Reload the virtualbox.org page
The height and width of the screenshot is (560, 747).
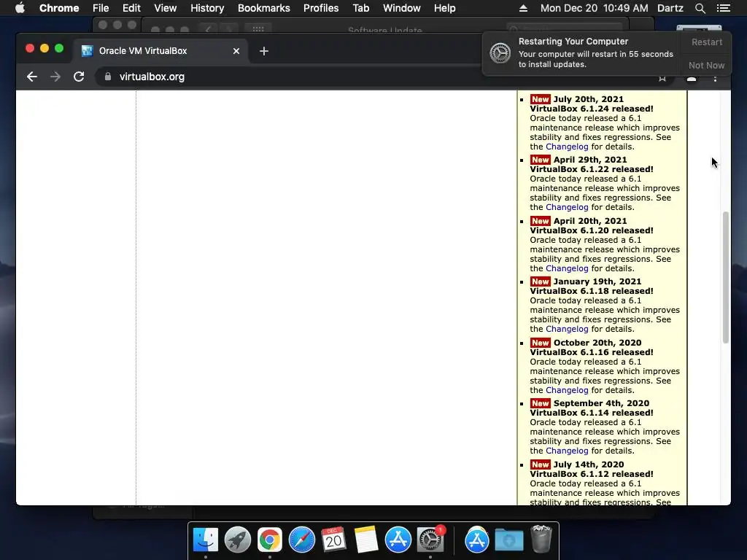coord(79,77)
